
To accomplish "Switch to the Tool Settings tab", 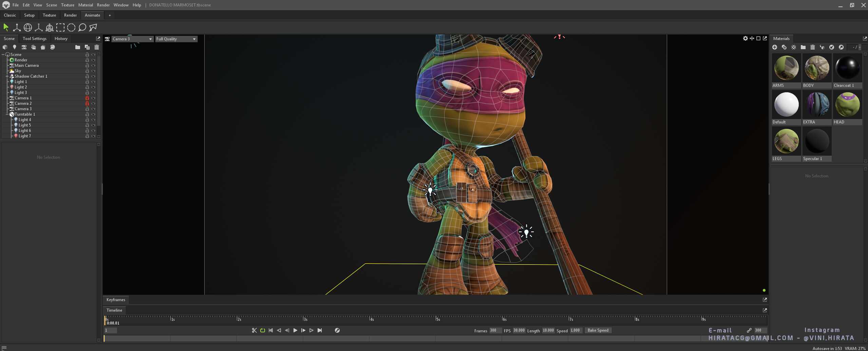I will tap(35, 39).
